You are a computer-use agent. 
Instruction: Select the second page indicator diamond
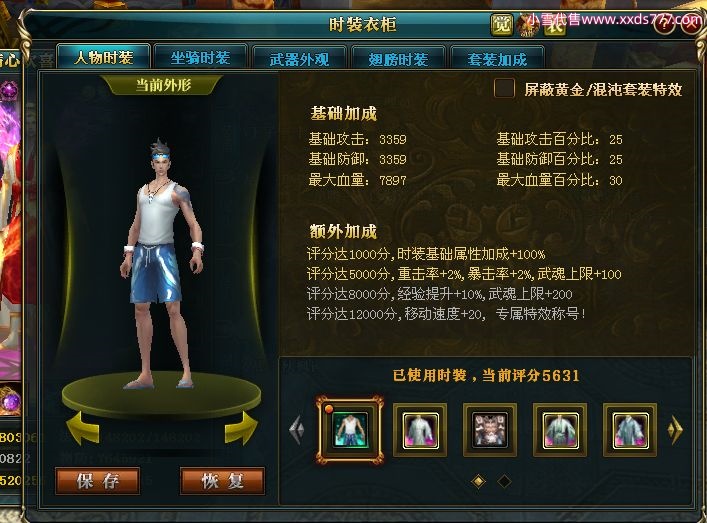point(504,482)
